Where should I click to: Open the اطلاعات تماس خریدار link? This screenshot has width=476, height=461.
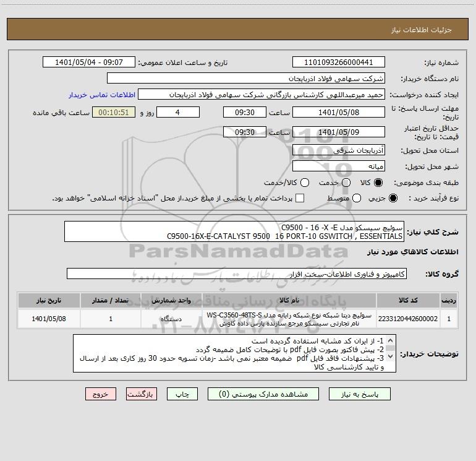tap(102, 95)
